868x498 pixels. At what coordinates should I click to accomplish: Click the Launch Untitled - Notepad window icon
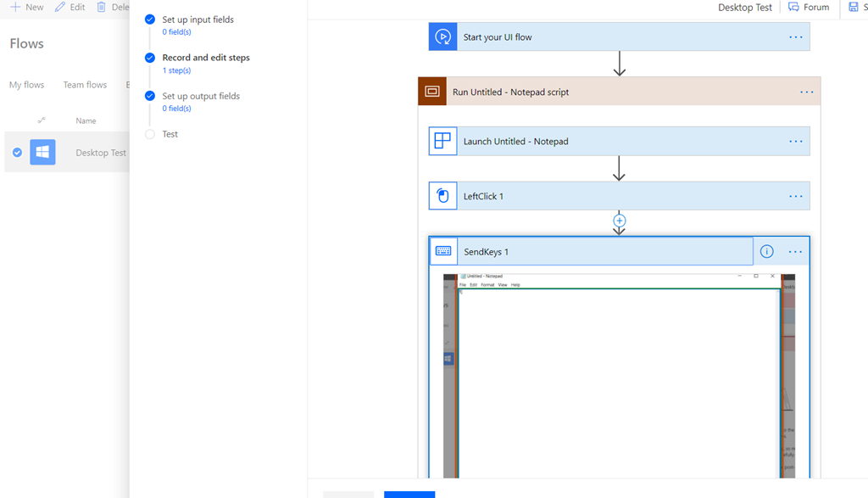(x=442, y=141)
